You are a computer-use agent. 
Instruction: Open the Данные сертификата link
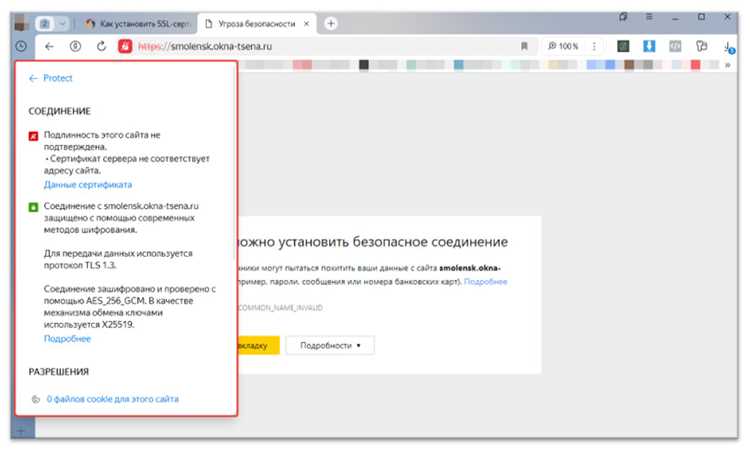click(x=88, y=185)
